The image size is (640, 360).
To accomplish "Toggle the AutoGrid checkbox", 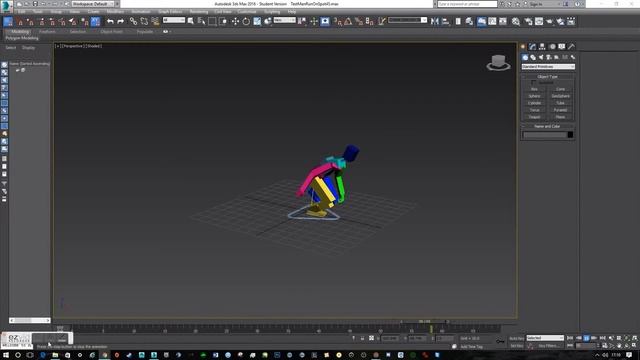I will [x=533, y=82].
